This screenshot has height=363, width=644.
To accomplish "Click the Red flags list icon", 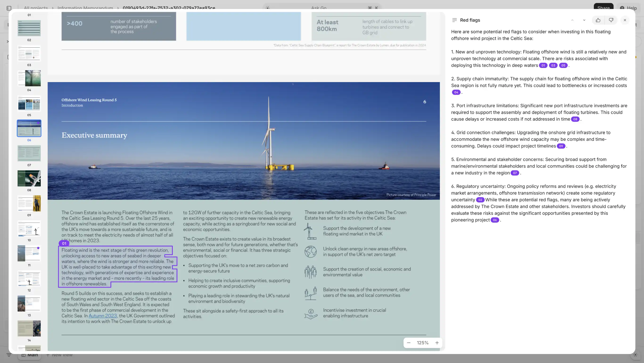I will 455,20.
